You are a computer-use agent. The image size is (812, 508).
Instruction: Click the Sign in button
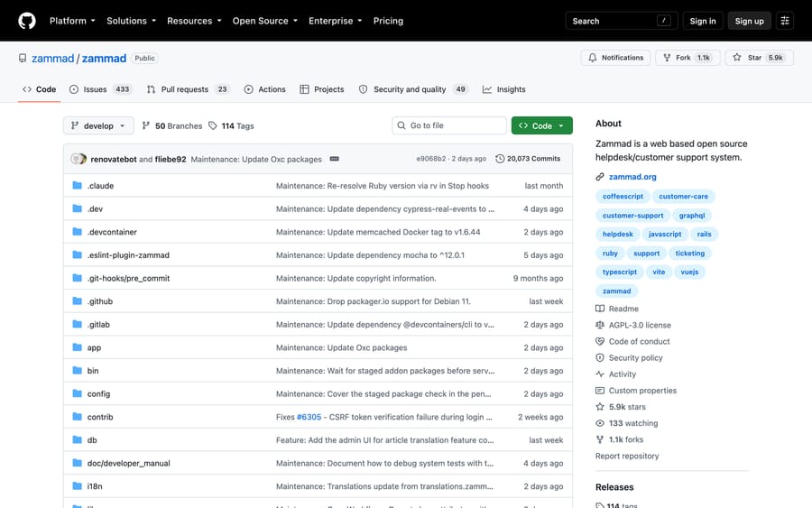click(702, 21)
